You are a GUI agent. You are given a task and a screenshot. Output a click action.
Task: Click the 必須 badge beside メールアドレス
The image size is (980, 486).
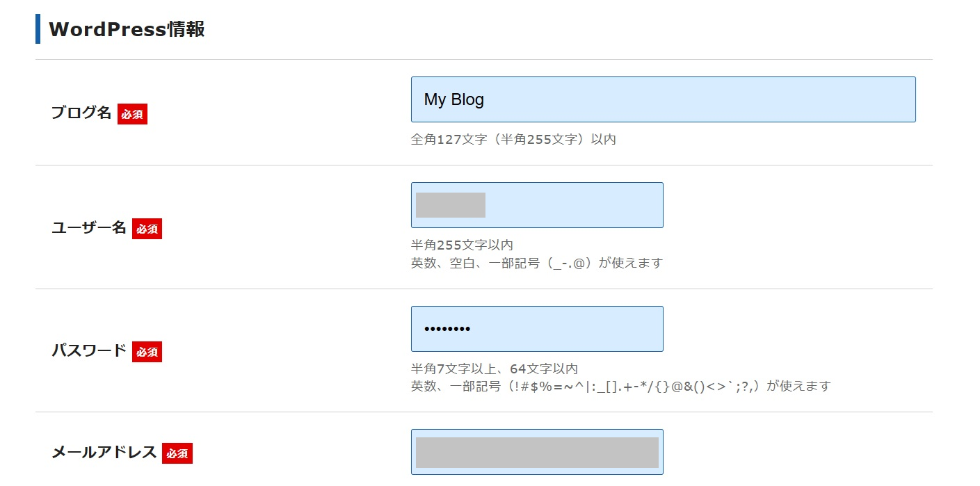[177, 454]
